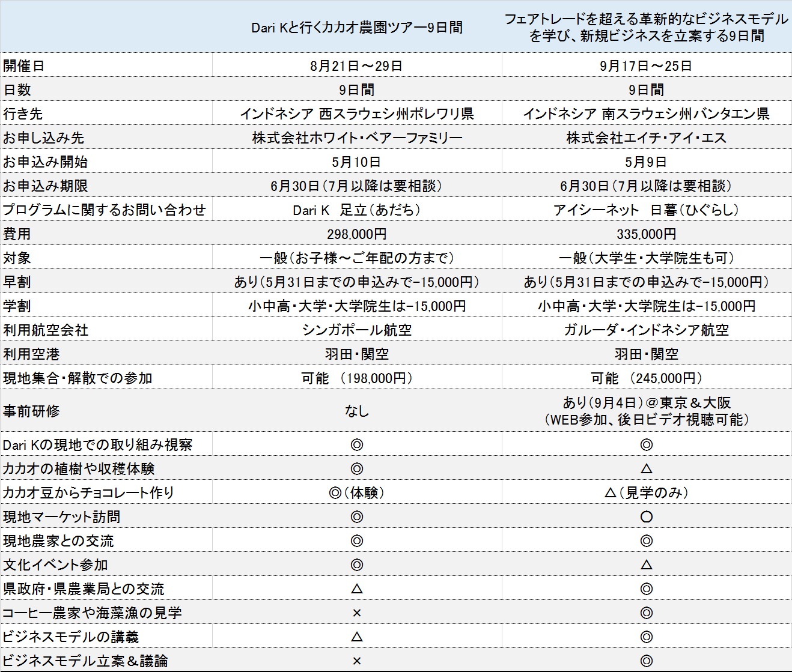This screenshot has height=672, width=792.
Task: Select row label '現地集合・解散での参加'
Action: pos(78,378)
